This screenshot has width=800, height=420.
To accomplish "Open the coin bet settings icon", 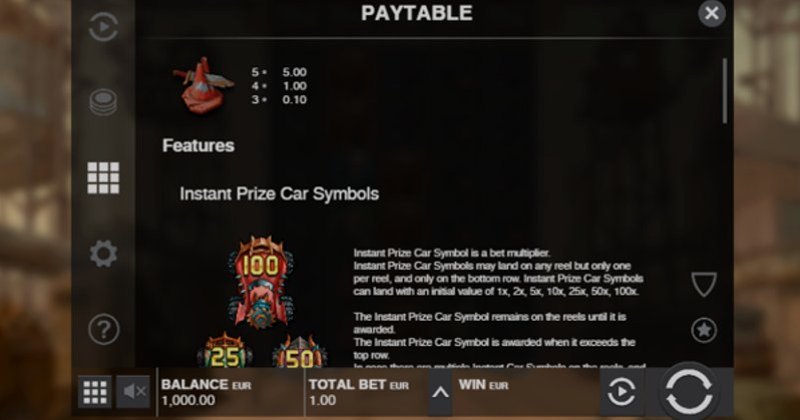I will pyautogui.click(x=103, y=102).
